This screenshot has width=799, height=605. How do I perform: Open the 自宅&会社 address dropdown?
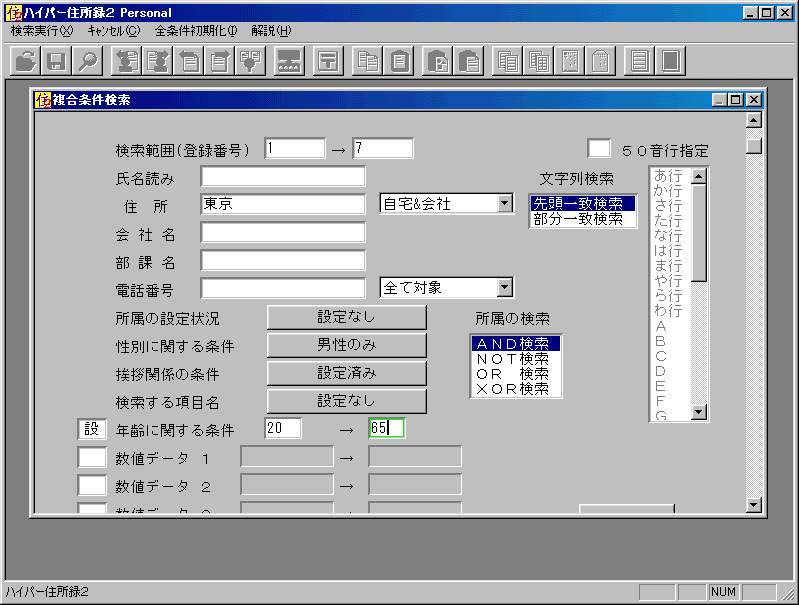point(504,204)
